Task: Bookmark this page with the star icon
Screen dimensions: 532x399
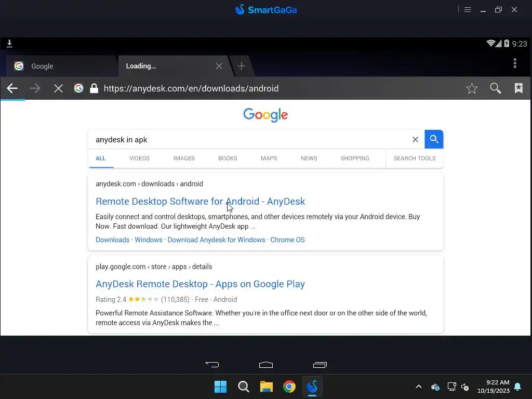Action: coord(472,88)
